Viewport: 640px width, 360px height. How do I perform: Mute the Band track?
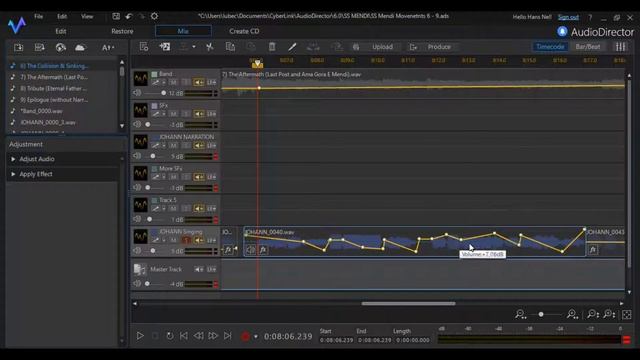(x=173, y=82)
